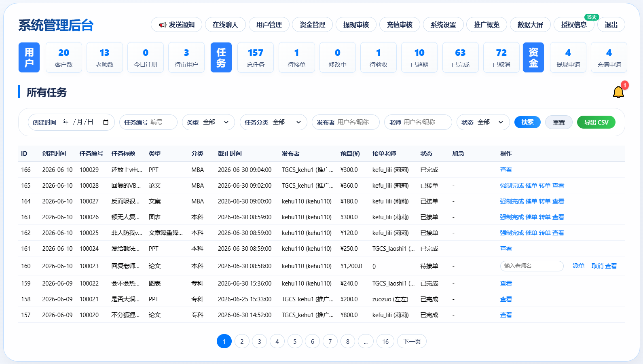Image resolution: width=643 pixels, height=364 pixels.
Task: Click 查看 for task 157
Action: [x=506, y=315]
